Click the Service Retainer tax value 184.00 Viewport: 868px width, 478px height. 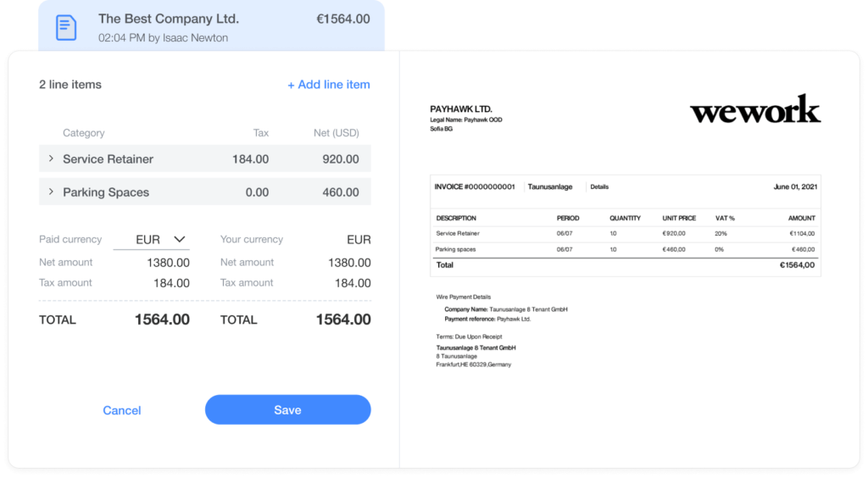point(250,159)
